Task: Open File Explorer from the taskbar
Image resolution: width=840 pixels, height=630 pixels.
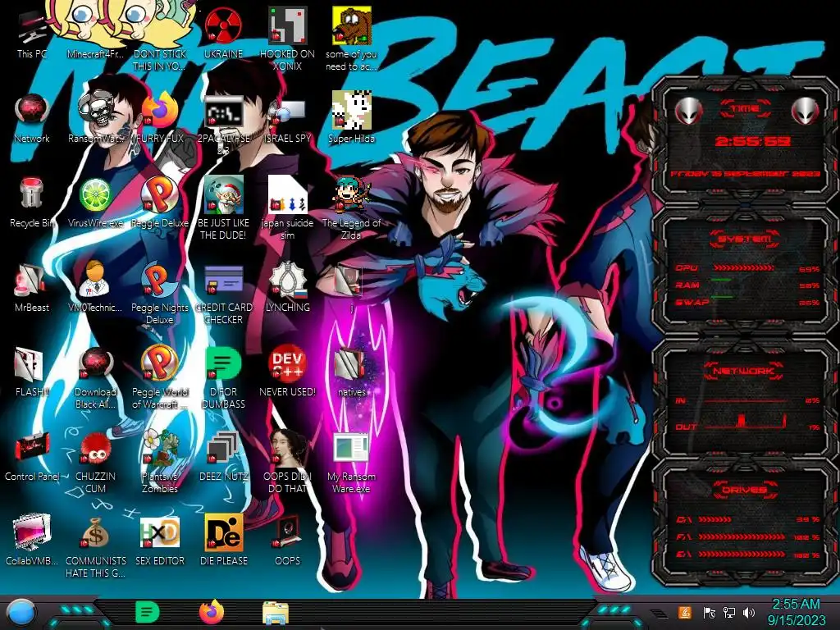Action: click(276, 613)
